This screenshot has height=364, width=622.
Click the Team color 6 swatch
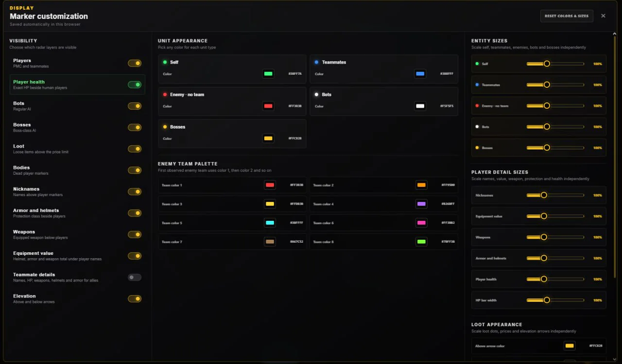point(421,223)
